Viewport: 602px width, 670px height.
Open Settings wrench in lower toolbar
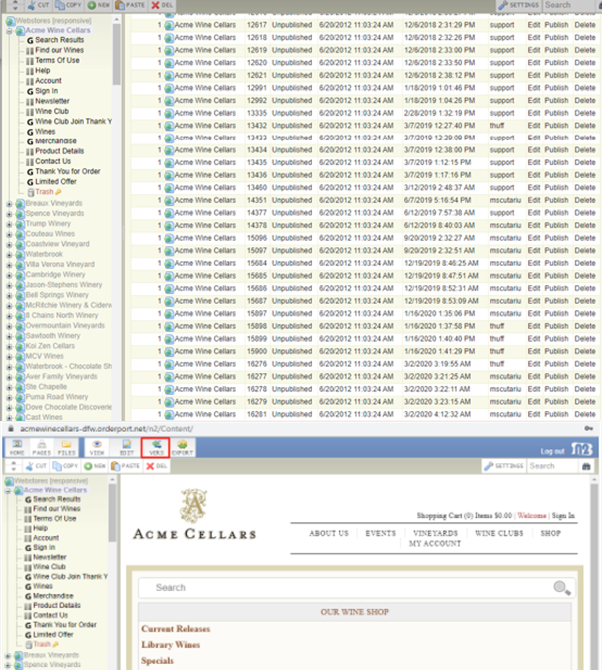pyautogui.click(x=503, y=466)
